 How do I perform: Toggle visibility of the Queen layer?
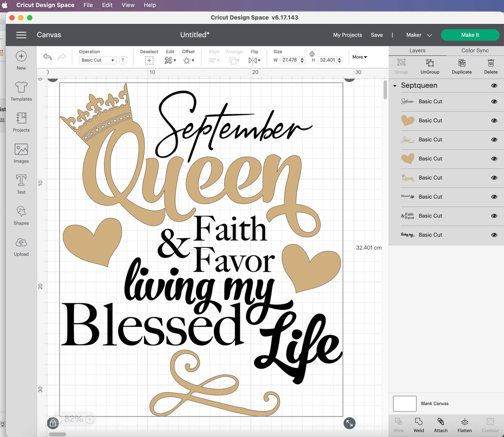[x=494, y=178]
